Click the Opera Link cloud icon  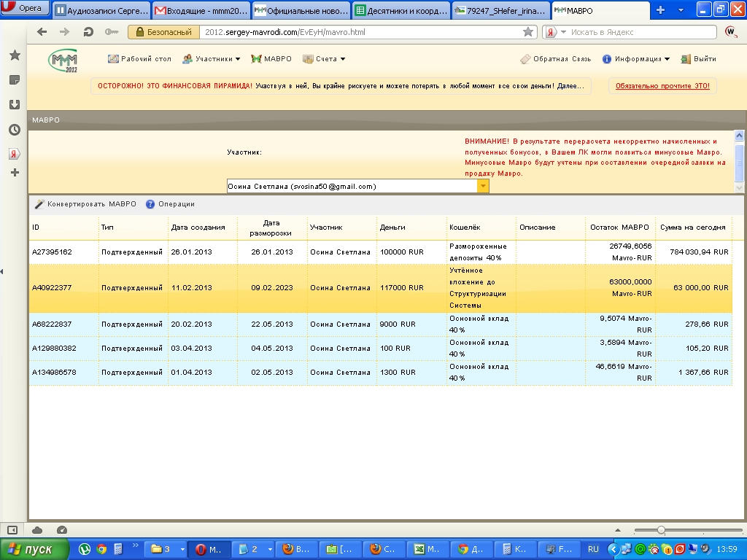pyautogui.click(x=37, y=530)
